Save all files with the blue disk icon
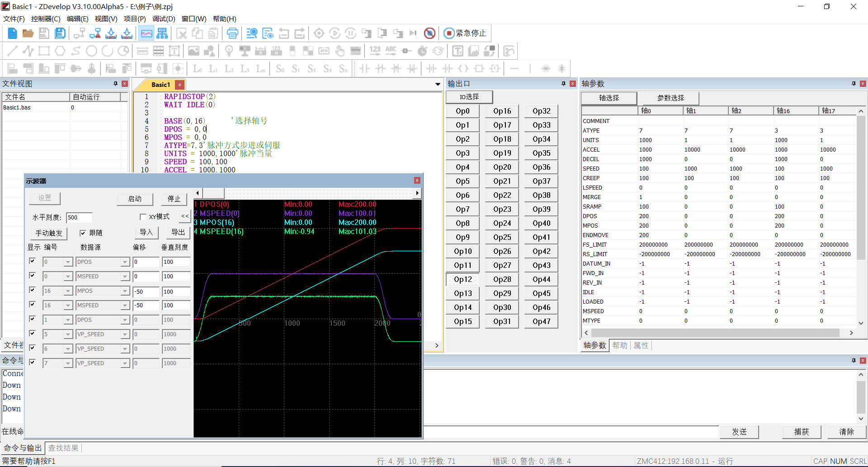 [60, 33]
